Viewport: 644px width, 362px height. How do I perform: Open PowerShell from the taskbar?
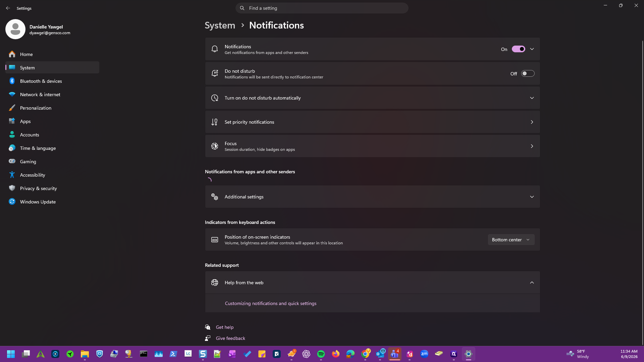173,354
